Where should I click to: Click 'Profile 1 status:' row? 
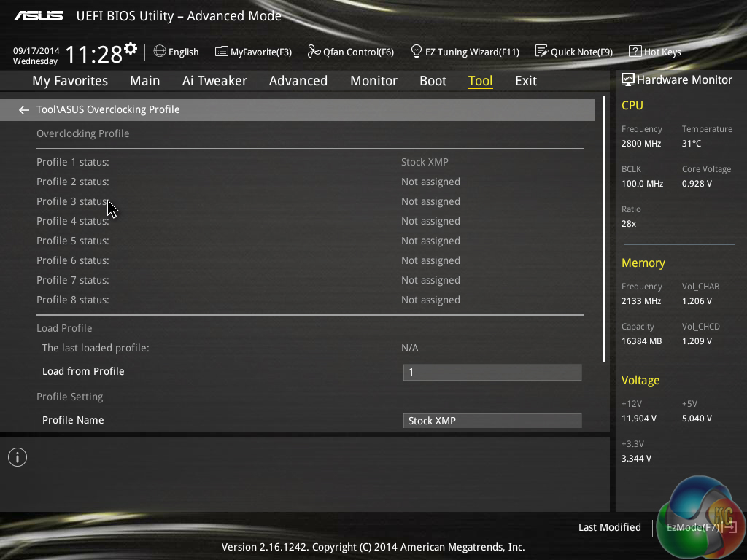(309, 162)
